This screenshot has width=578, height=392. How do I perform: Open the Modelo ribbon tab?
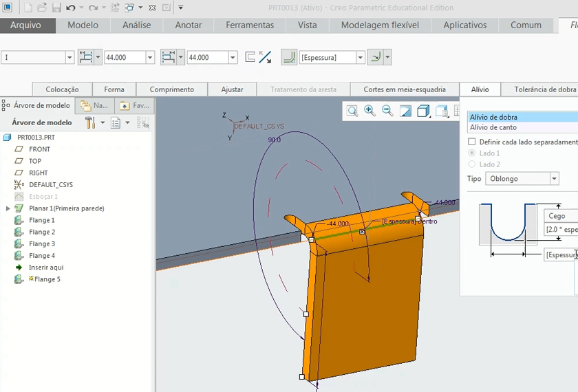pyautogui.click(x=83, y=25)
